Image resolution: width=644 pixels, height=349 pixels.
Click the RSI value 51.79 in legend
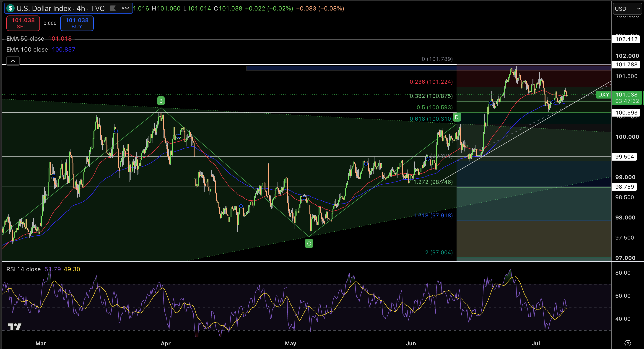click(x=52, y=269)
